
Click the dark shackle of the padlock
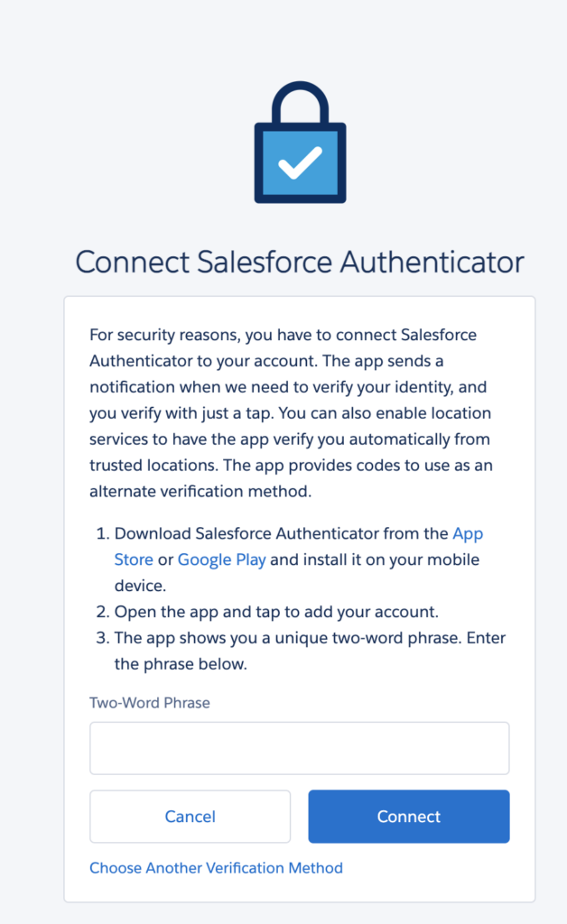[x=300, y=102]
